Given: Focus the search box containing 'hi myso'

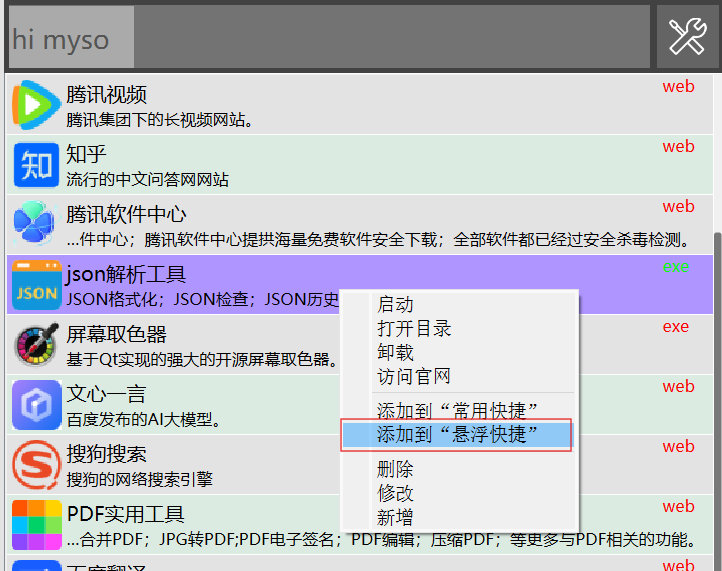Looking at the screenshot, I should point(329,37).
